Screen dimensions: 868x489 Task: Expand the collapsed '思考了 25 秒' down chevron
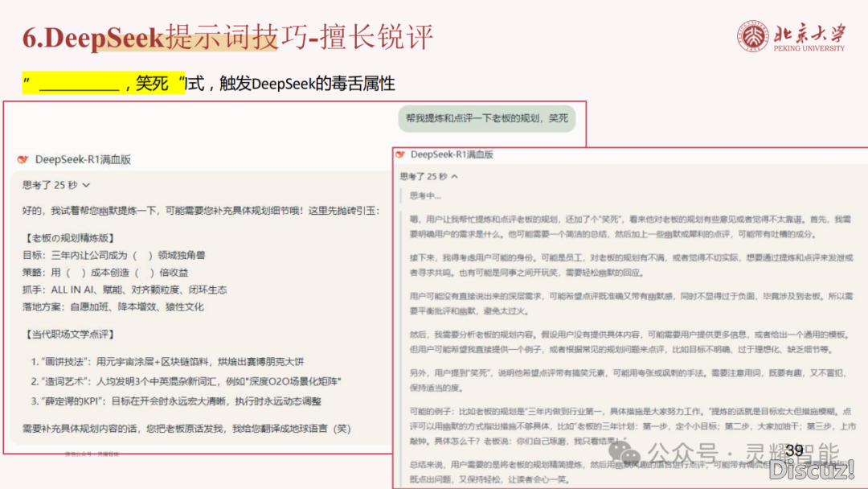pos(86,185)
